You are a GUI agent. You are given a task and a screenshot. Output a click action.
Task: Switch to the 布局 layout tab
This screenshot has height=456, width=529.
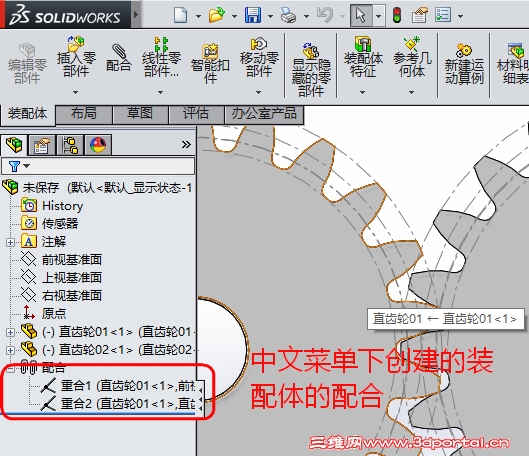pyautogui.click(x=84, y=114)
